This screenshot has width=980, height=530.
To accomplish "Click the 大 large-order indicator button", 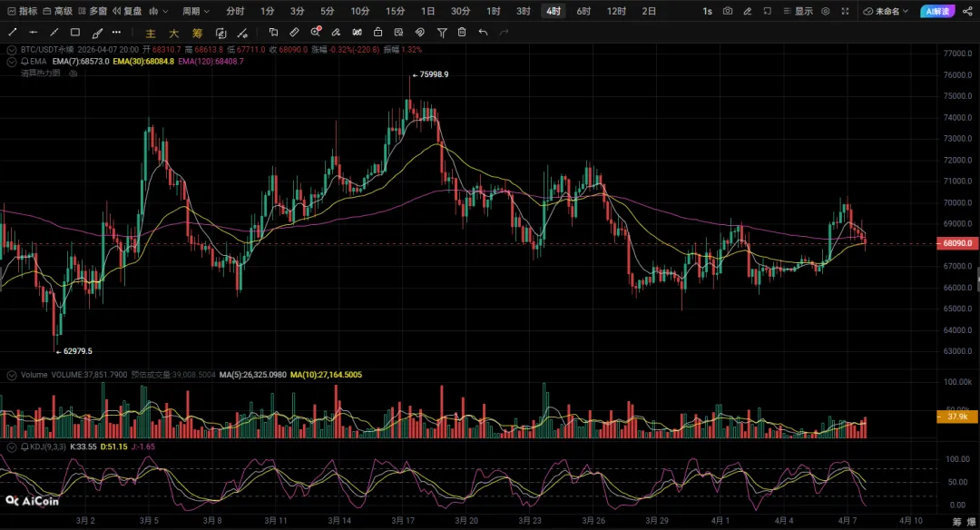I will coord(173,33).
